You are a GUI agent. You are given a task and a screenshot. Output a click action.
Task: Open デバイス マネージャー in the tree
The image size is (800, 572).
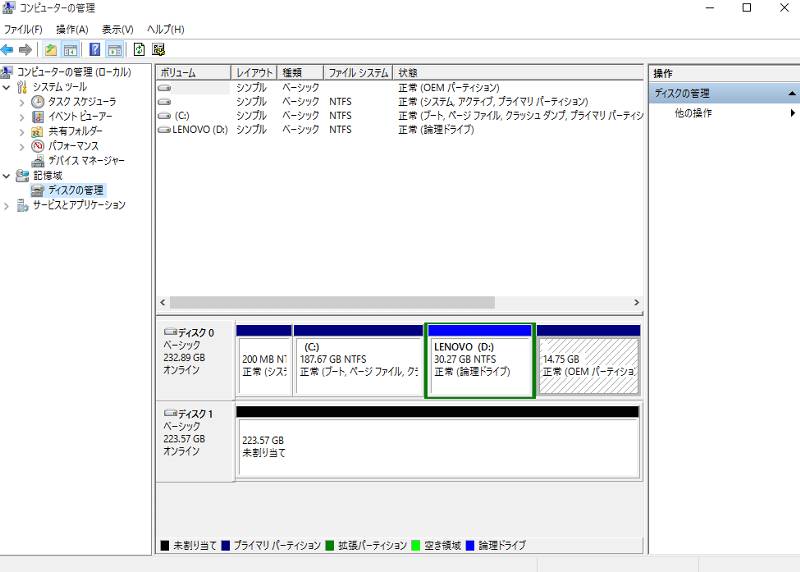86,161
